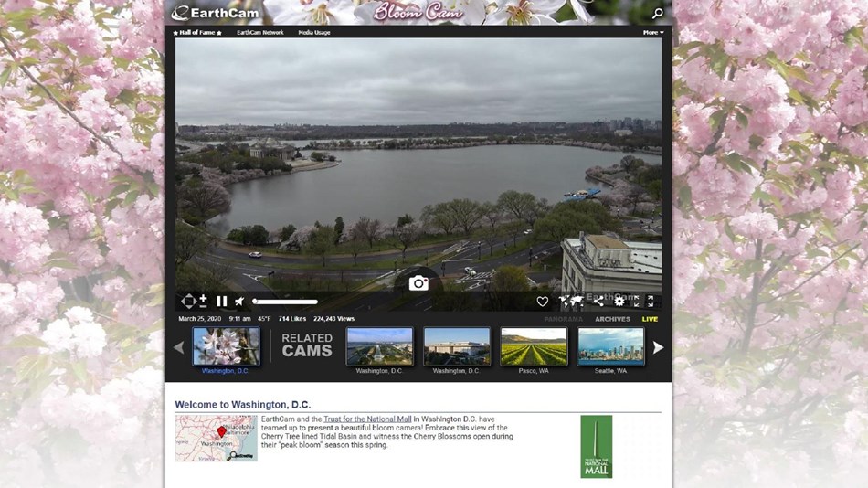Select the cherry blossom Washington, D.C. thumbnail
Screen dimensions: 868x488
click(226, 346)
